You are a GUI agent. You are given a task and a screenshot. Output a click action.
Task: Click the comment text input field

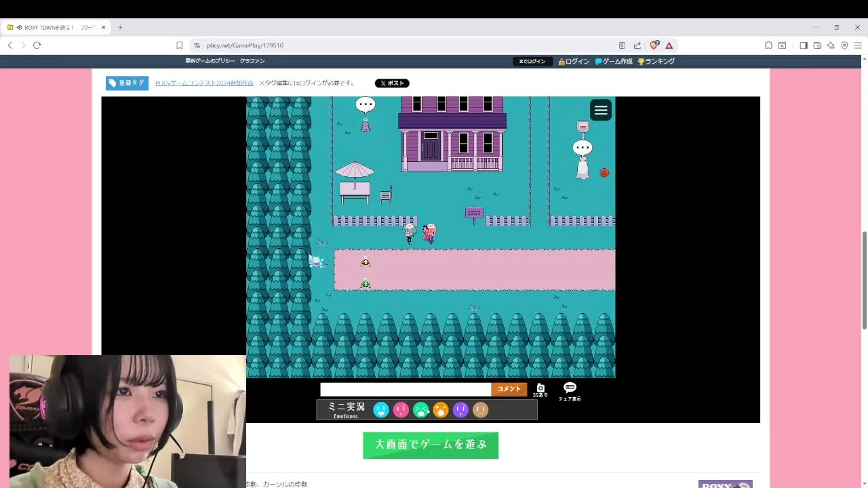click(406, 389)
